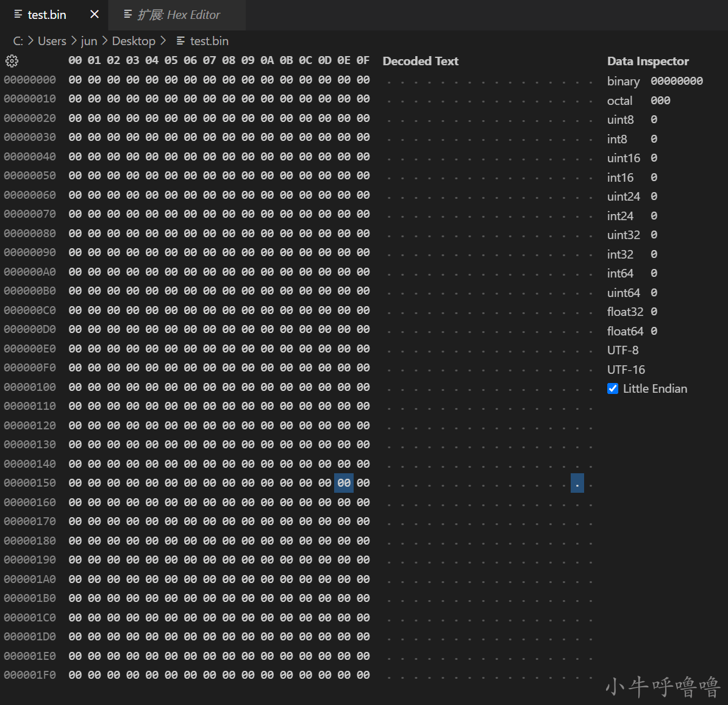
Task: Open the 扩展: Hex Editor tab
Action: [178, 15]
